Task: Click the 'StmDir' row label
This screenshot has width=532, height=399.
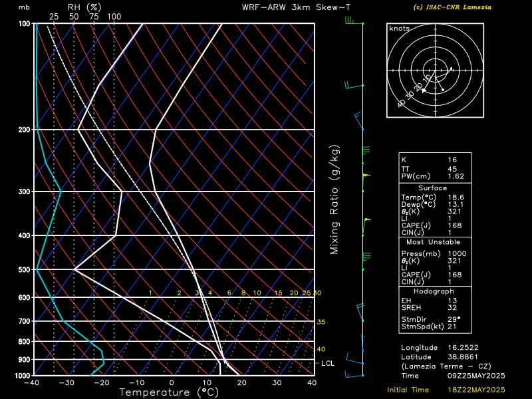Action: click(414, 320)
